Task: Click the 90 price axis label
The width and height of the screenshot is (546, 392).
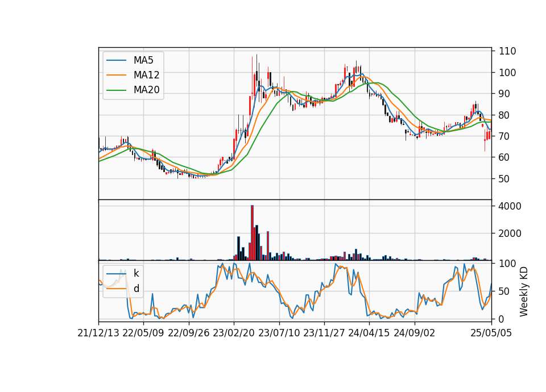Action: 504,94
